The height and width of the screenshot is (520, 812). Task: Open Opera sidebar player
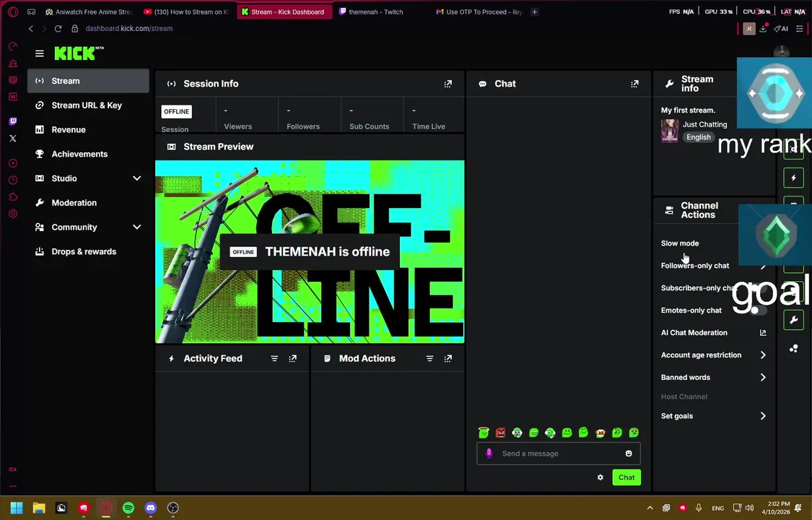tap(13, 163)
